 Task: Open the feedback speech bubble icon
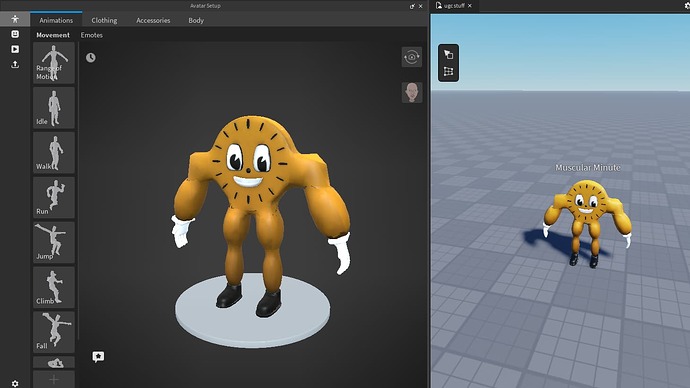point(98,356)
